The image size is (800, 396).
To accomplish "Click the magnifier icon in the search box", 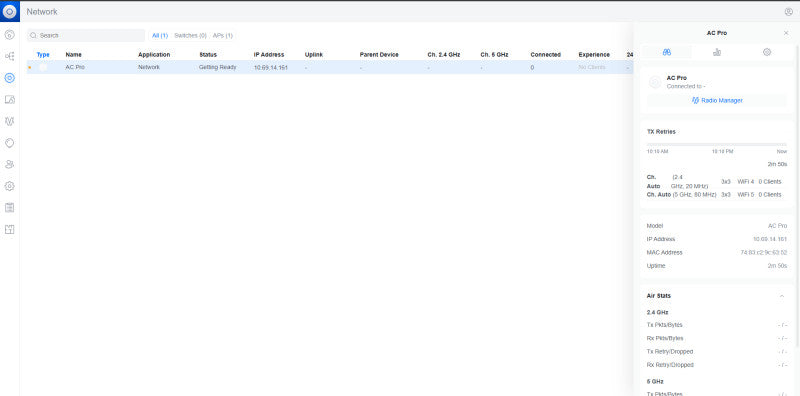I will coord(34,36).
